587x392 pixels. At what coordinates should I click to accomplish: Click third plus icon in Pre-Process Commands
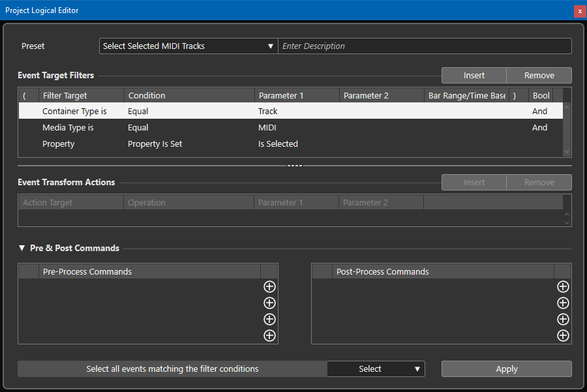269,320
